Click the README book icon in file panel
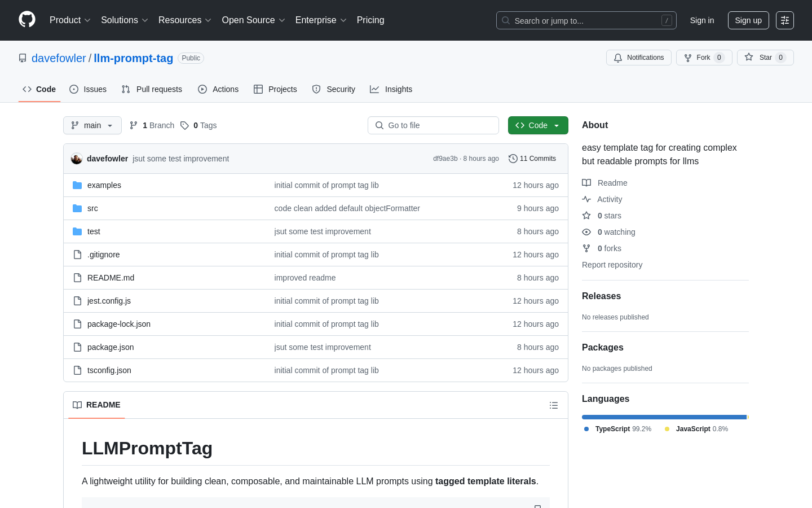 pos(77,405)
